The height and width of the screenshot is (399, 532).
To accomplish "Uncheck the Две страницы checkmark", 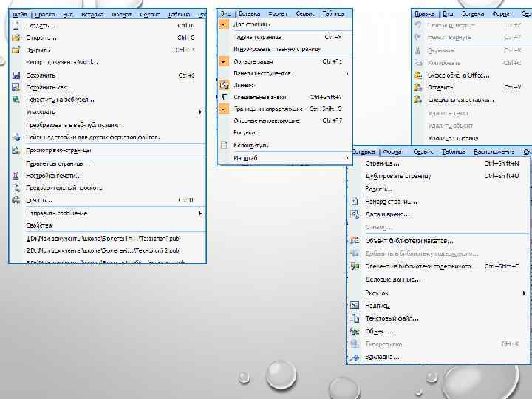I will [224, 24].
